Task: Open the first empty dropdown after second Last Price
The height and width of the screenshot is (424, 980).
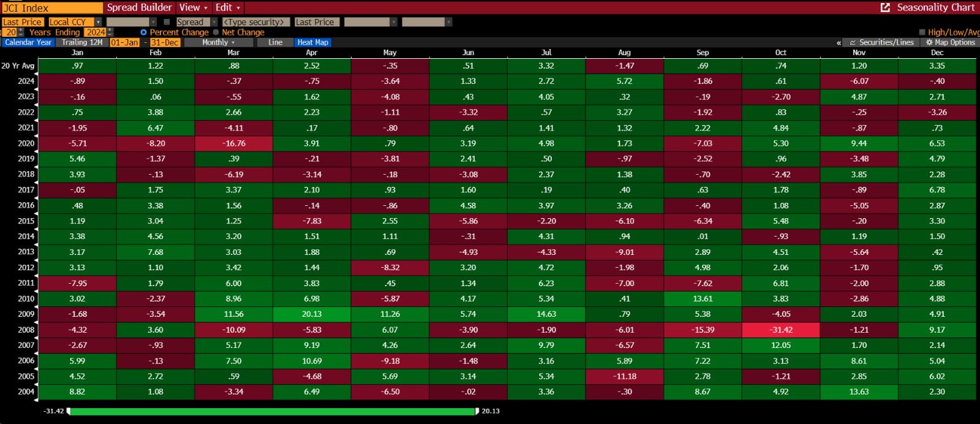Action: [371, 22]
